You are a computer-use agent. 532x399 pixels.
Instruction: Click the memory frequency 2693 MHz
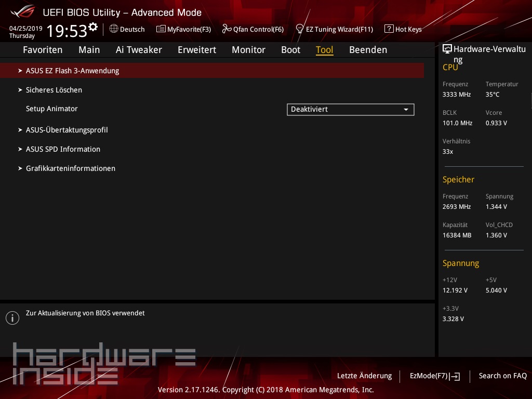[x=457, y=207]
